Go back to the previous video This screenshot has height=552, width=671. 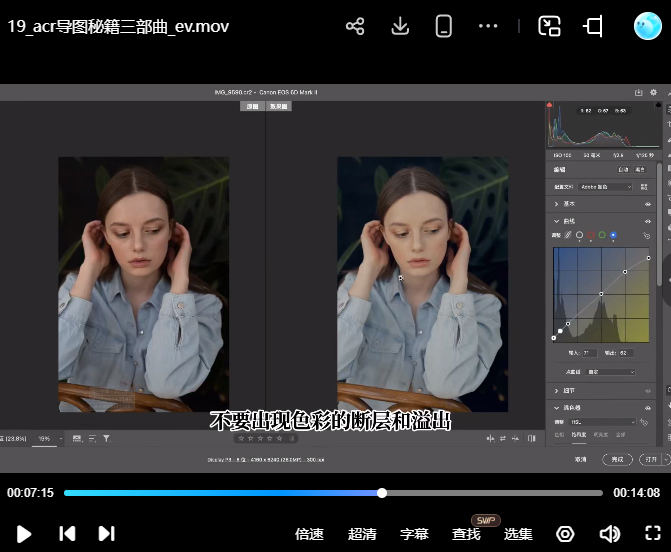[x=67, y=534]
